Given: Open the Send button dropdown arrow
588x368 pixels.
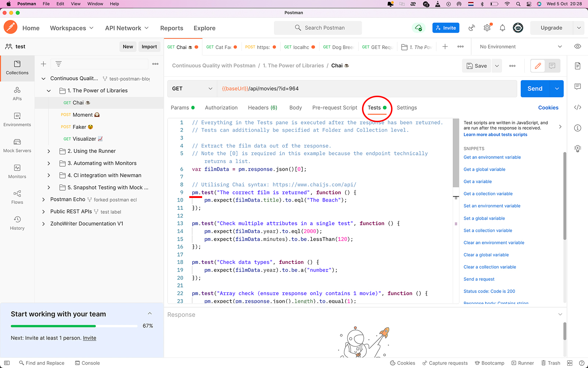Looking at the screenshot, I should pos(557,89).
